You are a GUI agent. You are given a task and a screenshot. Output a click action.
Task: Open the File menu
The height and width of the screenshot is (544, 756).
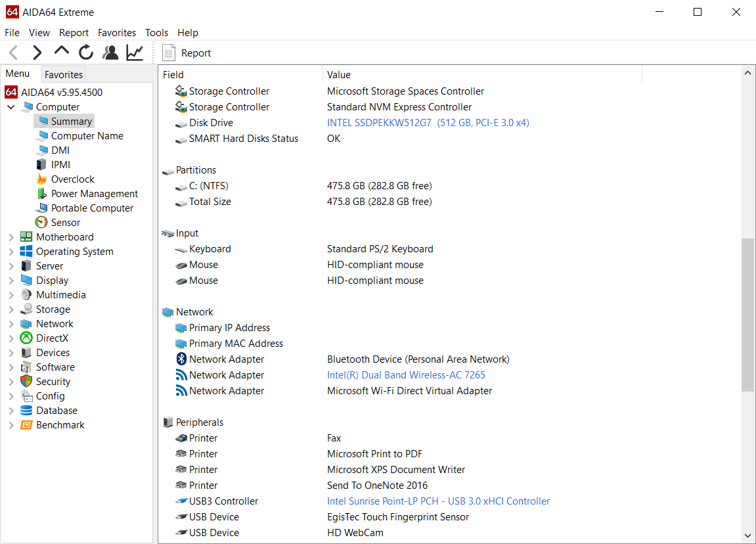pos(12,32)
